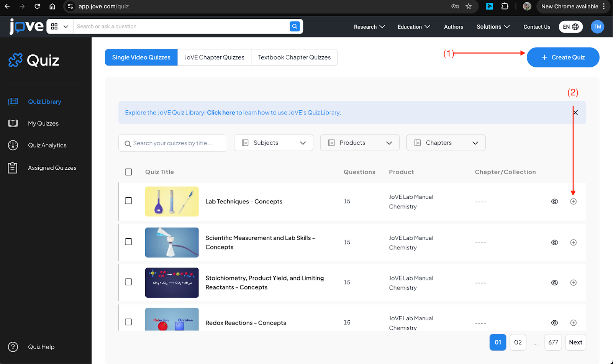Image resolution: width=613 pixels, height=364 pixels.
Task: Click the 'Click here' tutorial link
Action: (221, 113)
